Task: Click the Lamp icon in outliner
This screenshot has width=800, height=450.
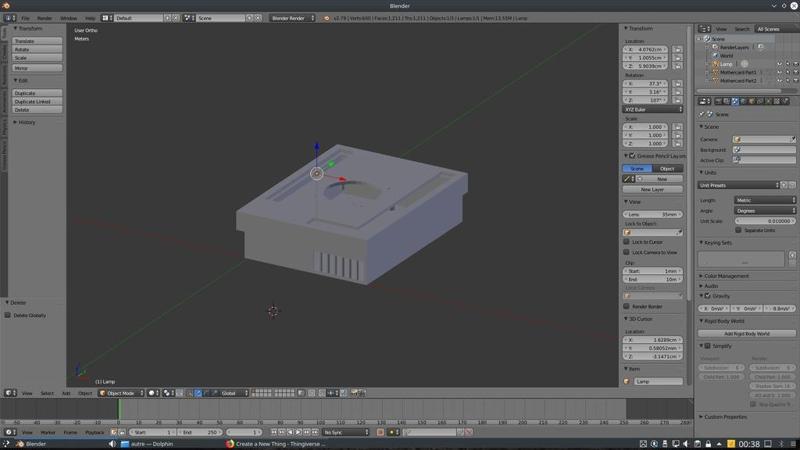Action: [715, 64]
